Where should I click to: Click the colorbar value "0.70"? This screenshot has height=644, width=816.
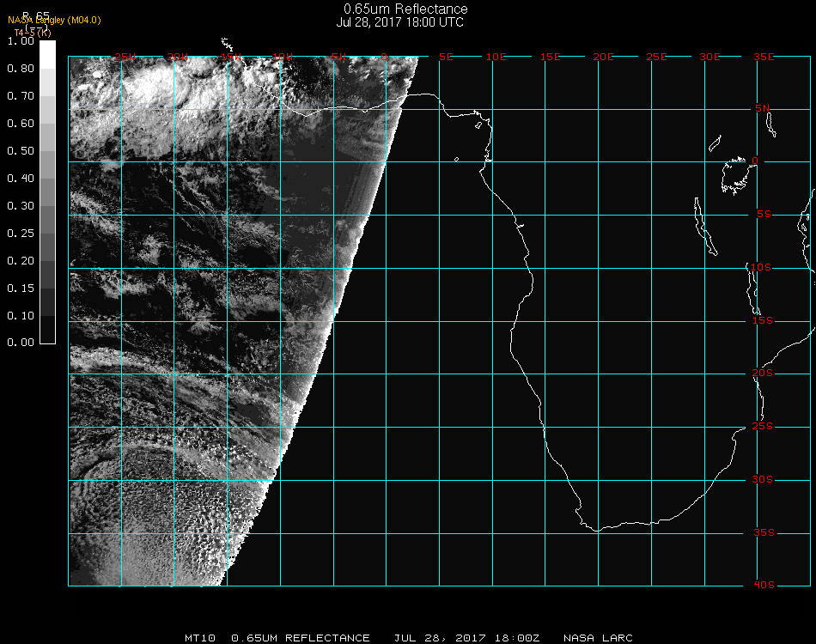tap(21, 95)
